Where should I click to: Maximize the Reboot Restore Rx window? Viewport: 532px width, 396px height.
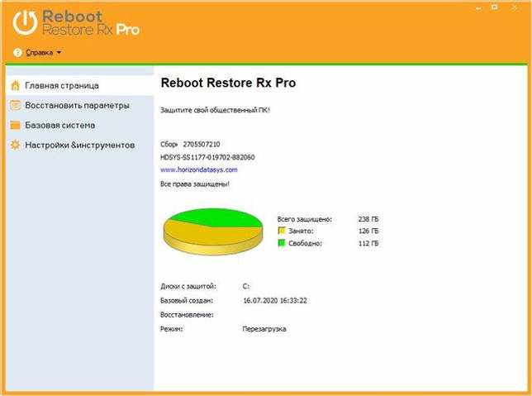click(495, 7)
